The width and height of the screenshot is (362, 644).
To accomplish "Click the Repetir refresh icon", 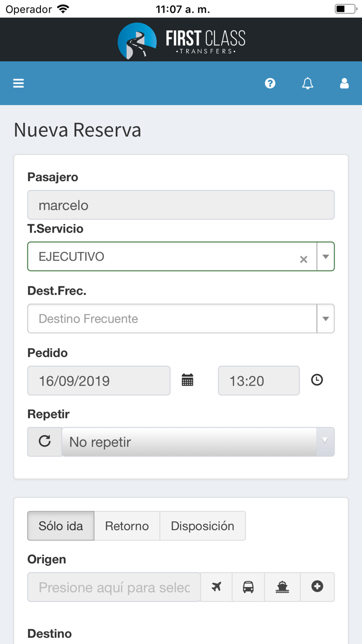I will (44, 442).
